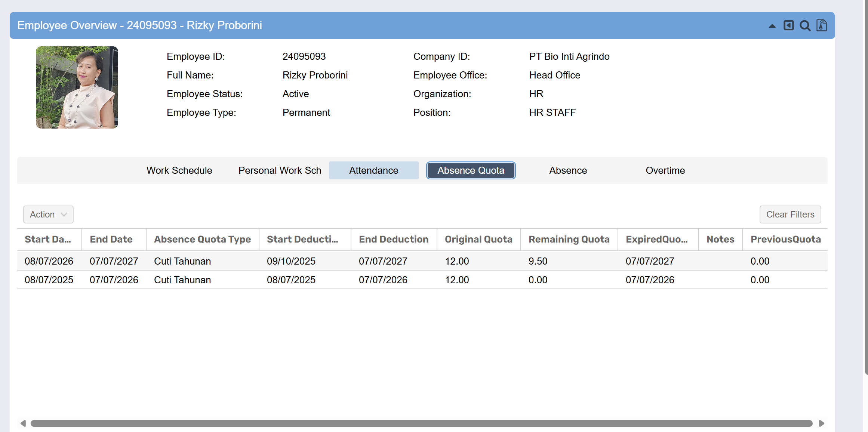Click Rizky Proborini's profile photo
Viewport: 868px width, 432px height.
[77, 87]
